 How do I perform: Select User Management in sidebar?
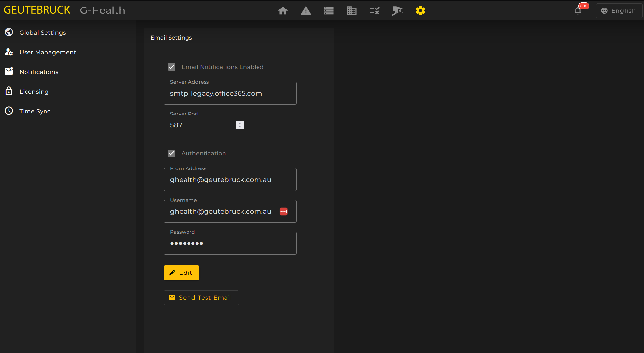47,52
